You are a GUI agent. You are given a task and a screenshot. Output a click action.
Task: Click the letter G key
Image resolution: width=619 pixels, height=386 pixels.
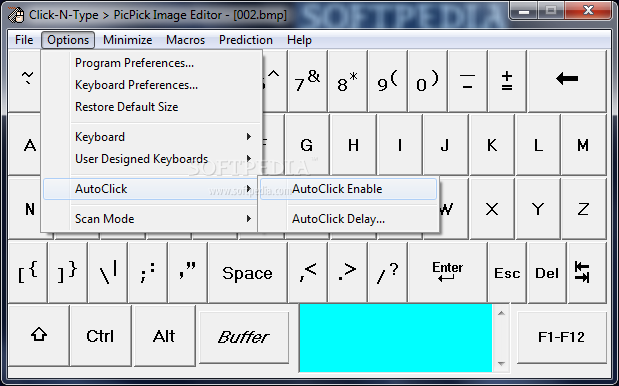307,145
